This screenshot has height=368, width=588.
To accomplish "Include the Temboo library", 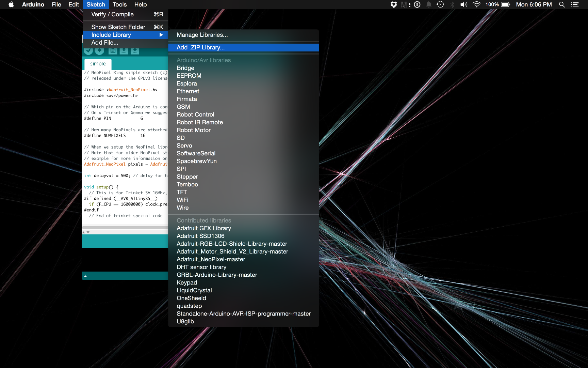I will pos(243,184).
